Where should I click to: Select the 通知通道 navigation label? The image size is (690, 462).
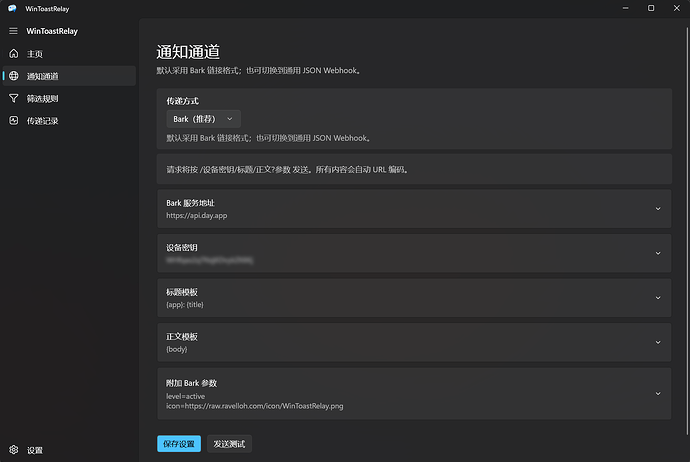(x=42, y=77)
